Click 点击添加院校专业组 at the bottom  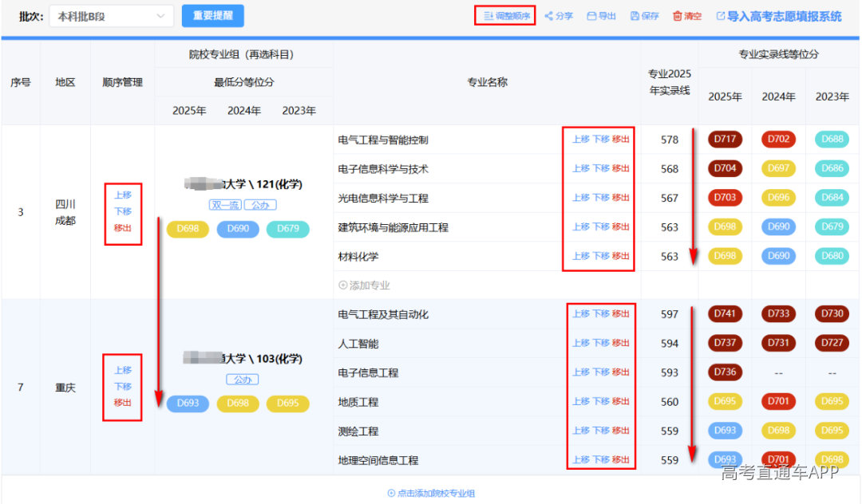(431, 493)
